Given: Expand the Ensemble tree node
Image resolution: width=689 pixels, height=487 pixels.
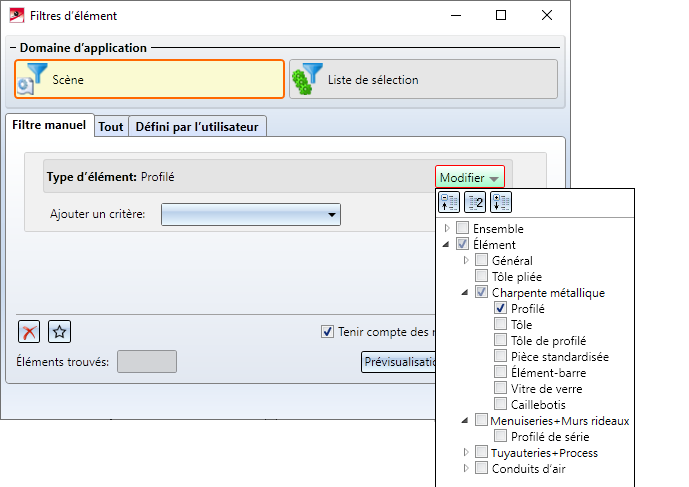Looking at the screenshot, I should (x=446, y=229).
